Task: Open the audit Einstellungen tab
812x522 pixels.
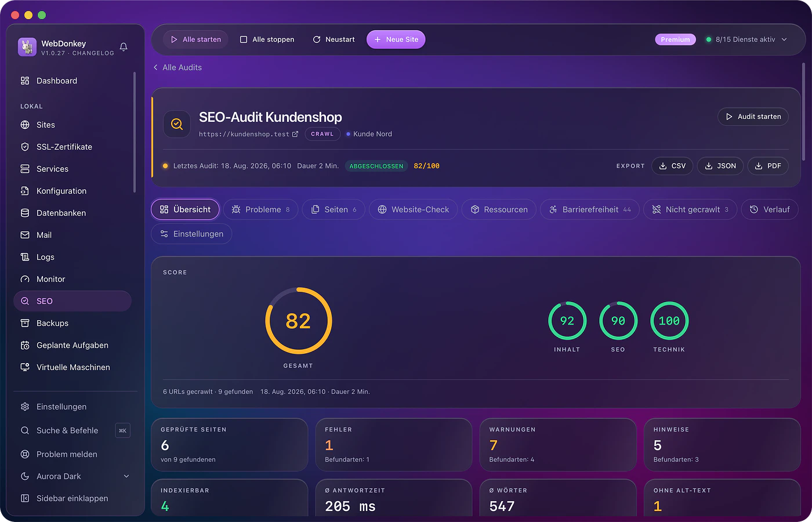Action: (x=191, y=234)
